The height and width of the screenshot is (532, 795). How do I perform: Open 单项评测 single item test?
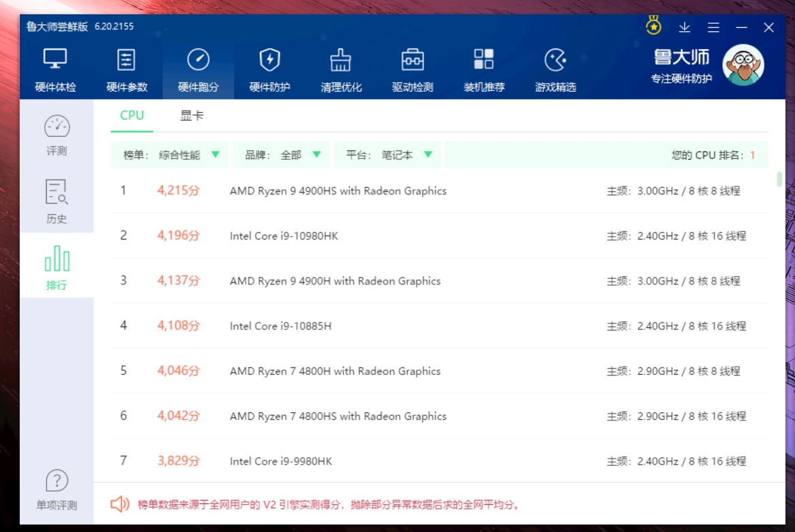[56, 490]
